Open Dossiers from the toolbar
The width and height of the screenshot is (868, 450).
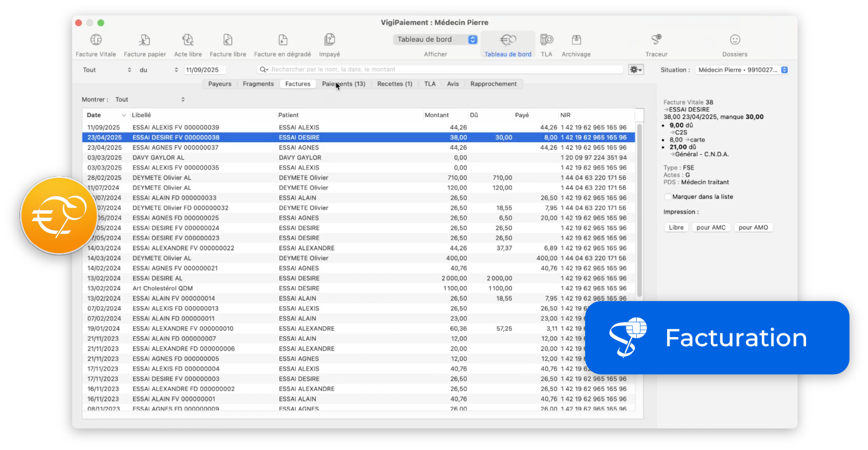point(734,41)
